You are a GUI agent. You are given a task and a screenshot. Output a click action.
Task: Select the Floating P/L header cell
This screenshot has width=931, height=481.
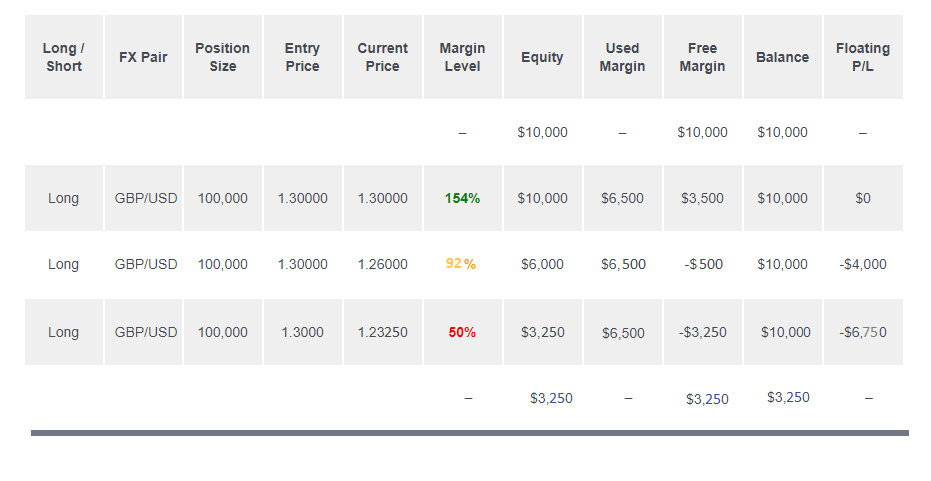[863, 57]
